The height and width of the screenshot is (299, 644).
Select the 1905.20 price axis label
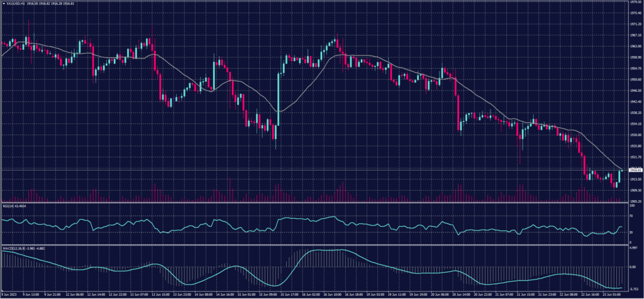(x=635, y=201)
